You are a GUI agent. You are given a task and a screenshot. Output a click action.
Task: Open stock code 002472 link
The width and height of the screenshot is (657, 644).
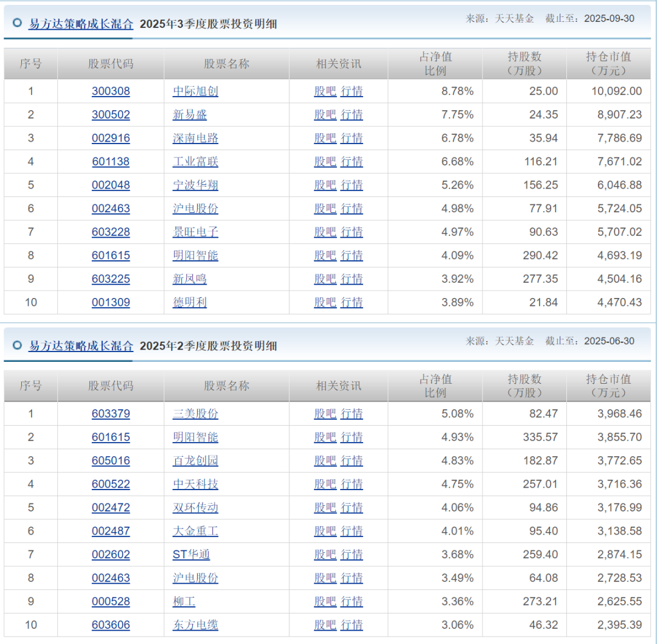pyautogui.click(x=111, y=508)
